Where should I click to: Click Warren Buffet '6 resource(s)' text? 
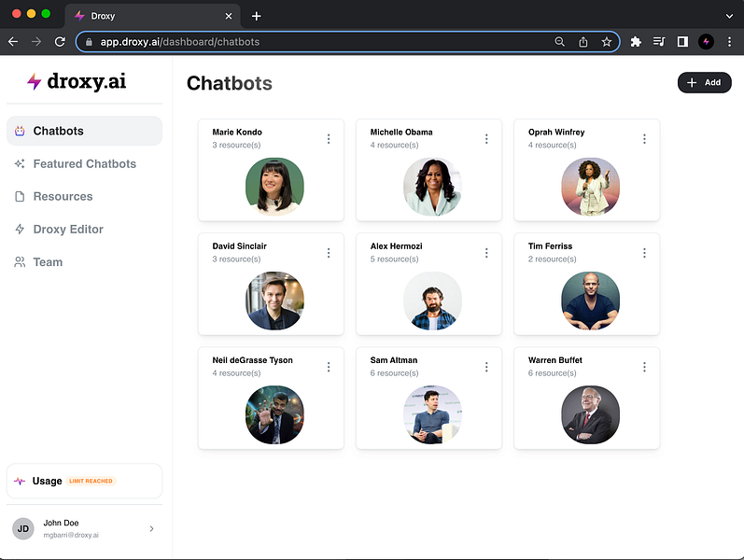553,373
